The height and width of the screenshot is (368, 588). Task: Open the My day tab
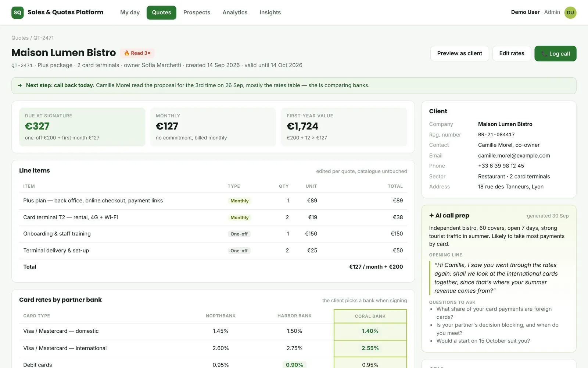[x=130, y=13]
